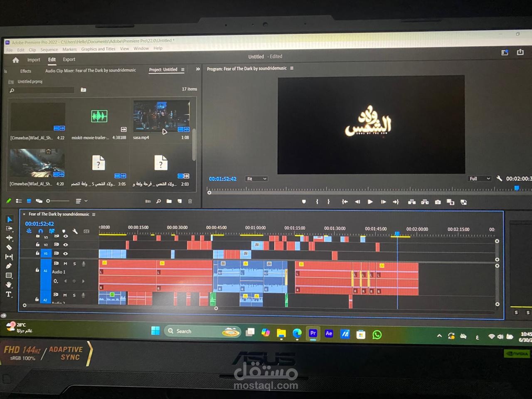Toggle Snap in Timeline magnet
The image size is (532, 399).
click(x=40, y=232)
